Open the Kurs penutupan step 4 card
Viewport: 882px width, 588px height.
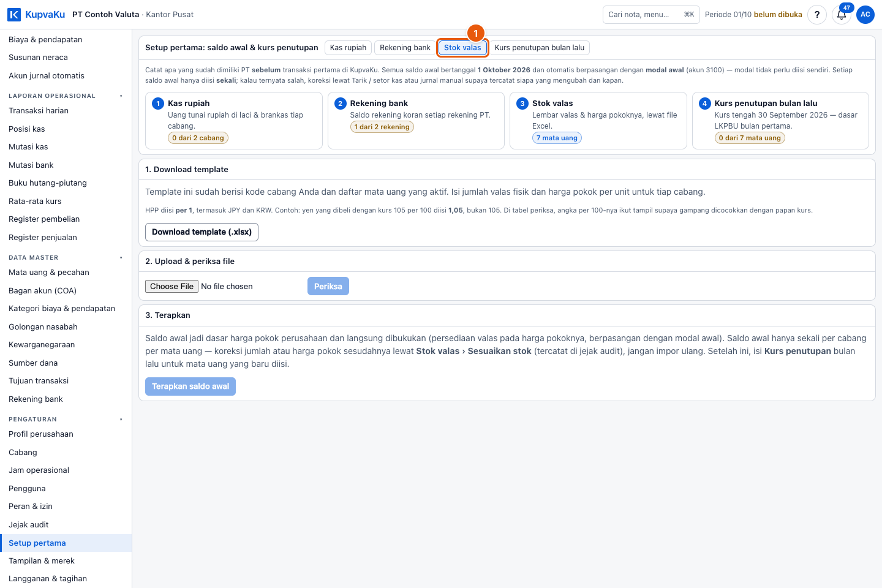tap(780, 121)
